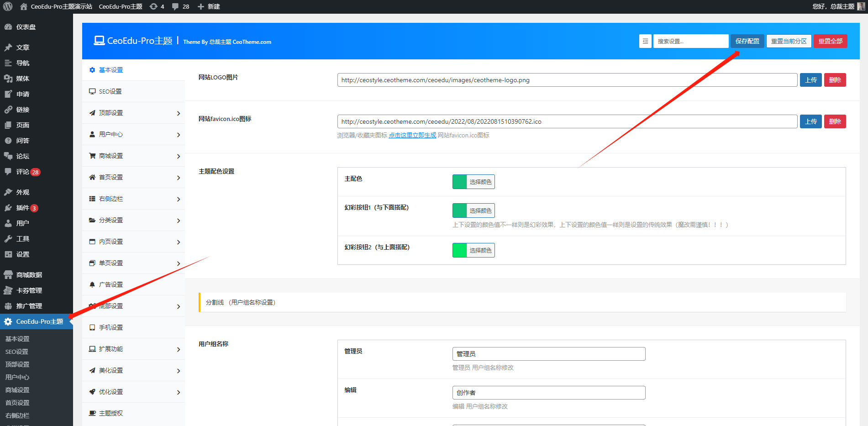Click the 工具 wrench icon in sidebar
Screen dimensions: 868x426
8,239
